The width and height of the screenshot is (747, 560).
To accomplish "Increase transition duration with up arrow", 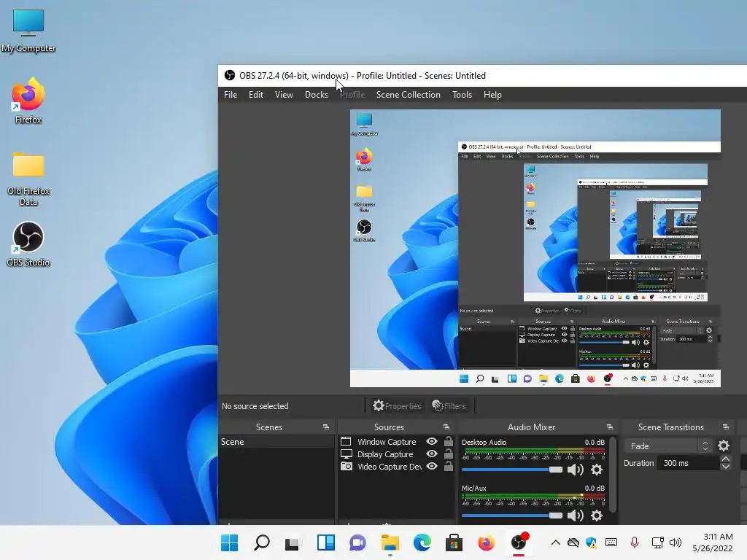I will coord(726,459).
